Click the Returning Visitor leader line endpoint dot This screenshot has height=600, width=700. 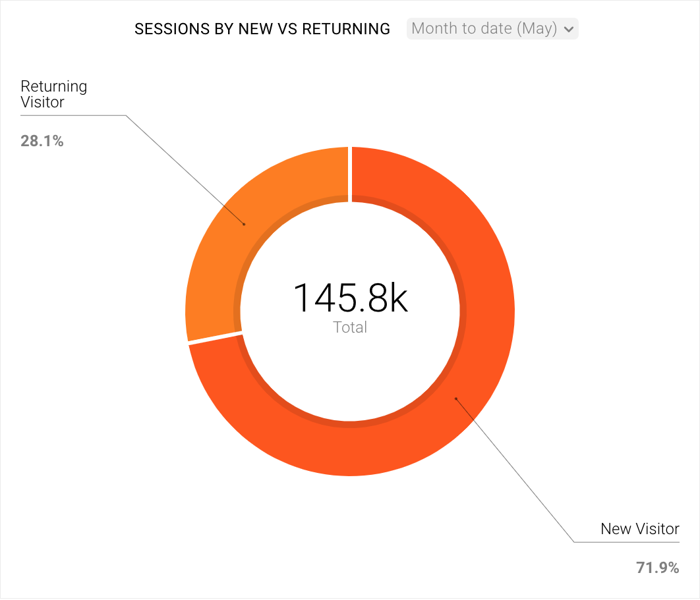pos(244,224)
